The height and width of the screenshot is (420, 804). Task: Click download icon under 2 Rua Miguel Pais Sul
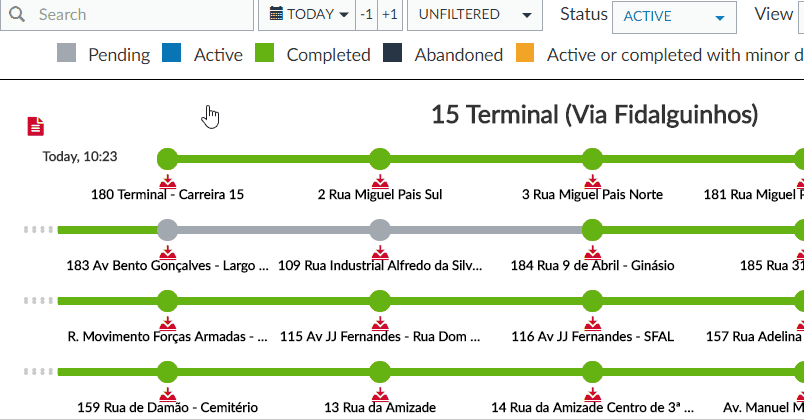(x=379, y=180)
